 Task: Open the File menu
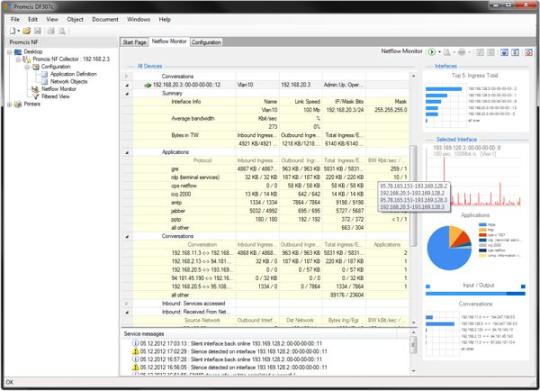(x=15, y=19)
